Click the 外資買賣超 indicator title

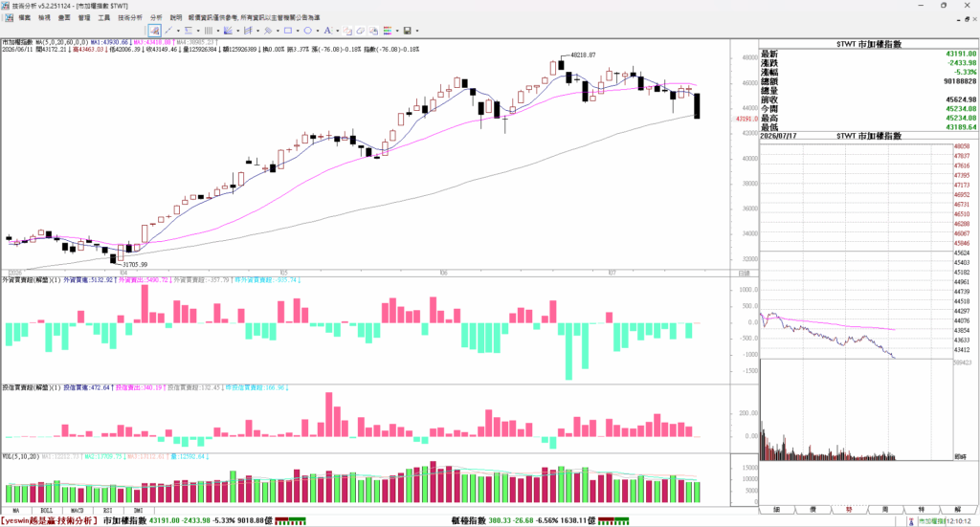(x=32, y=281)
